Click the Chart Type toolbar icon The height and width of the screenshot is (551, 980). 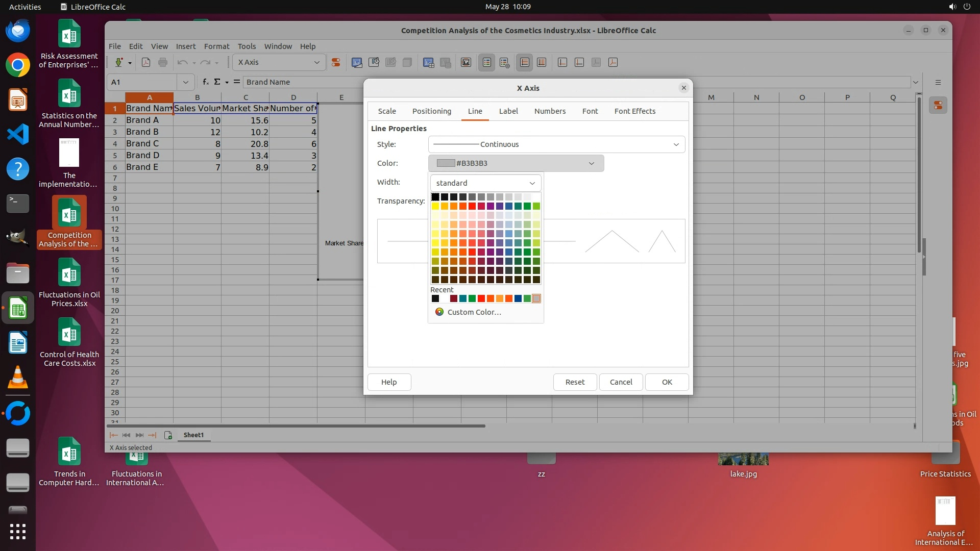pyautogui.click(x=357, y=62)
